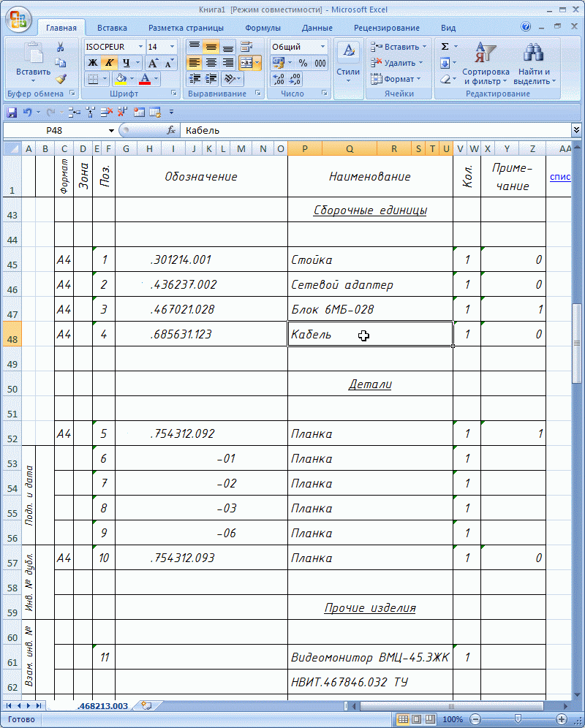Toggle middle vertical alignment
Screen dimensions: 585x728
pyautogui.click(x=211, y=47)
